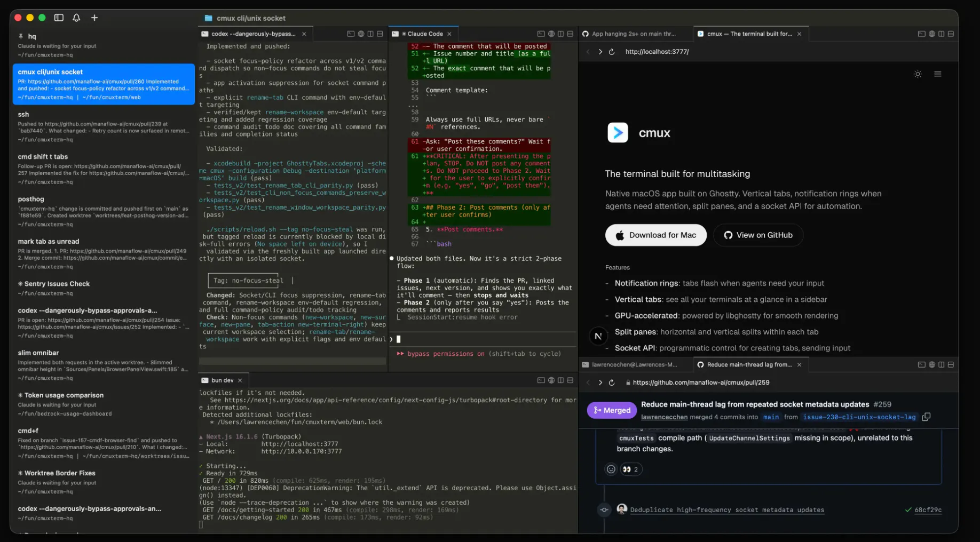The width and height of the screenshot is (980, 542).
Task: Click Download for Mac button
Action: [x=655, y=235]
